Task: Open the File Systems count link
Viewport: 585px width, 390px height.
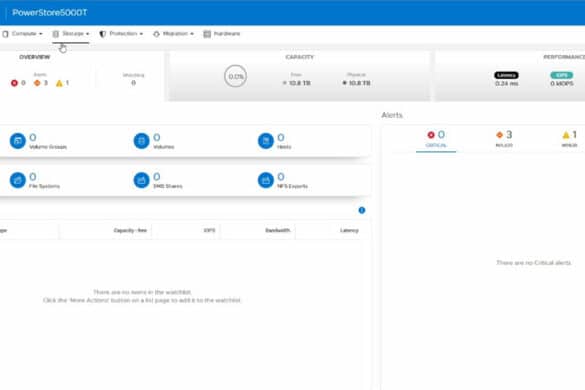Action: click(33, 177)
